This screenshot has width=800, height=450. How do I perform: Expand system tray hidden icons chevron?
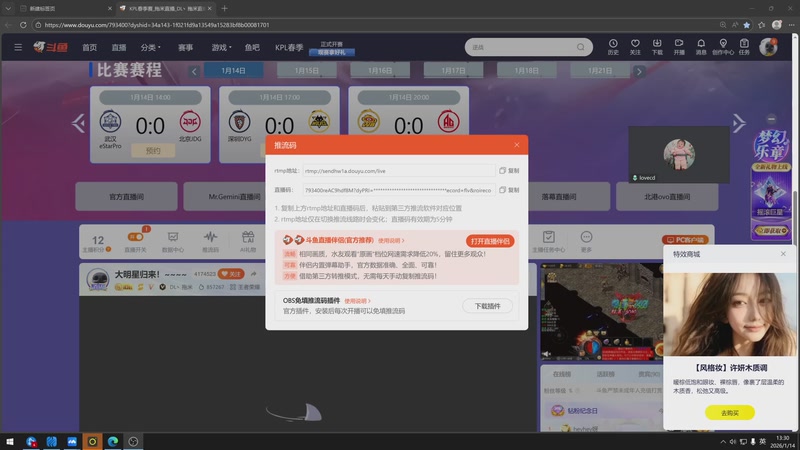coord(722,442)
